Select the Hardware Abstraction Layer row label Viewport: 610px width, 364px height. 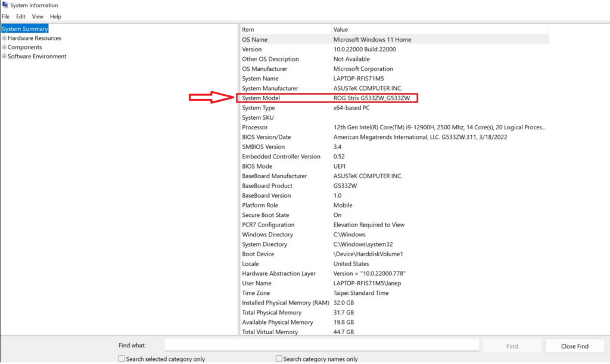pyautogui.click(x=279, y=273)
